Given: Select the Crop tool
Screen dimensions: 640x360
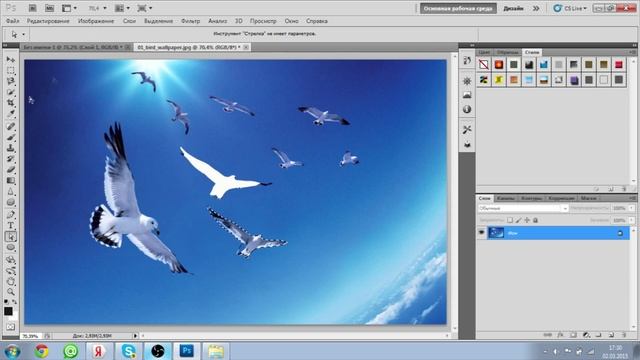Looking at the screenshot, I should pyautogui.click(x=11, y=103).
